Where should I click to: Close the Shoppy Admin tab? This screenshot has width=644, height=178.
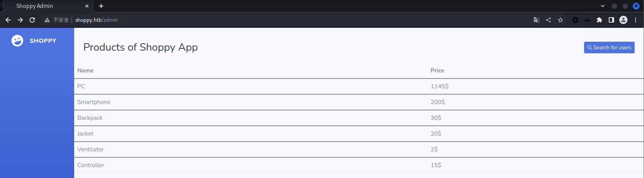point(87,6)
